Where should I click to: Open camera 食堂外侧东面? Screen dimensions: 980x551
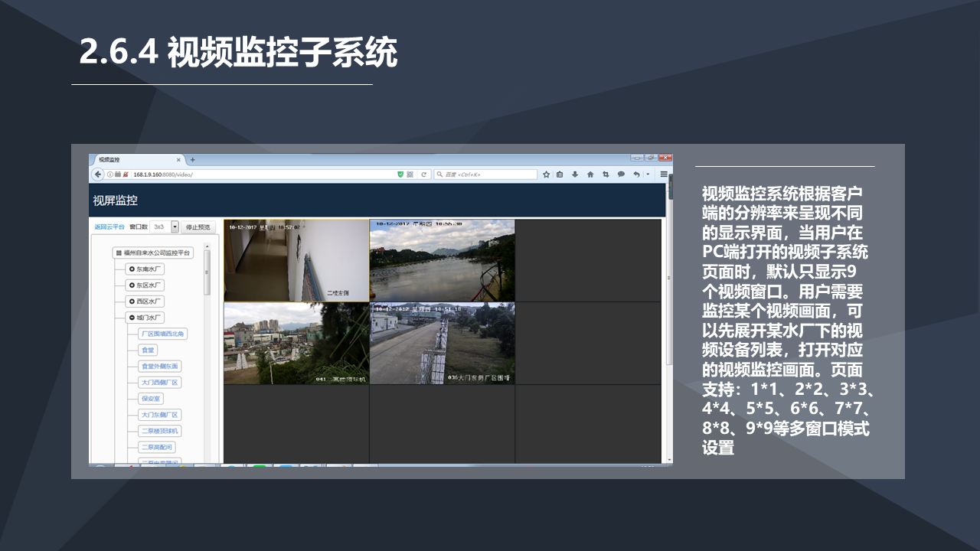(159, 367)
